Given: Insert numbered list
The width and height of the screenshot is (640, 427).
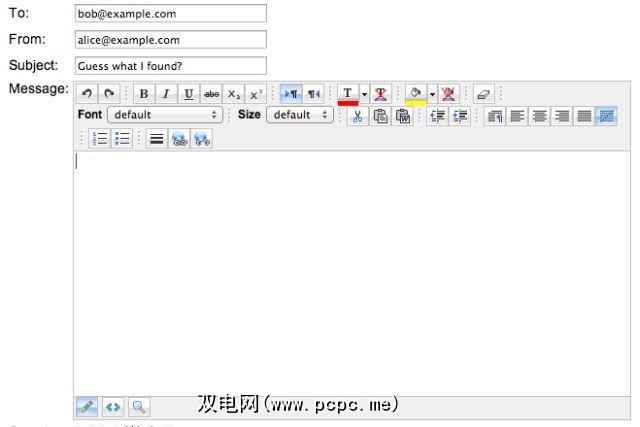Looking at the screenshot, I should 100,139.
